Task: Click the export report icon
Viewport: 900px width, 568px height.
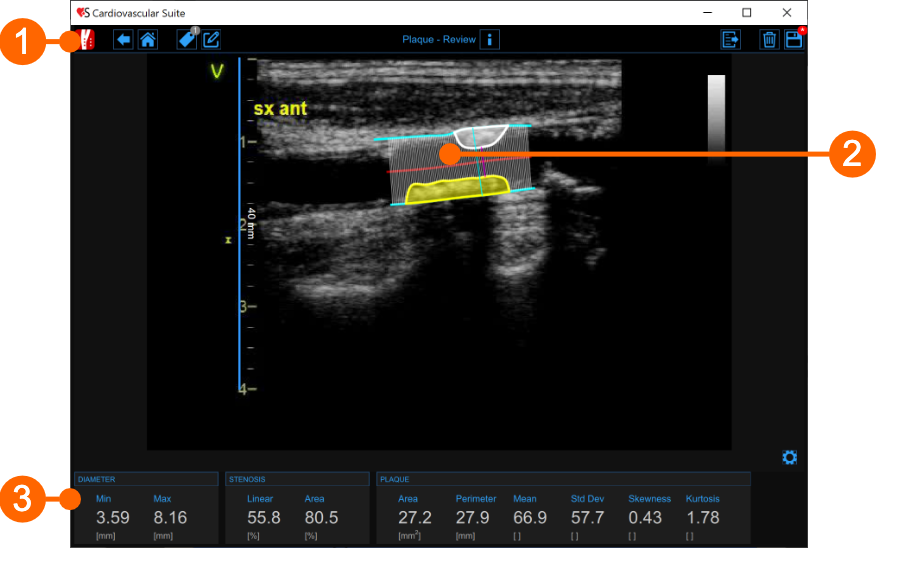Action: [x=730, y=40]
